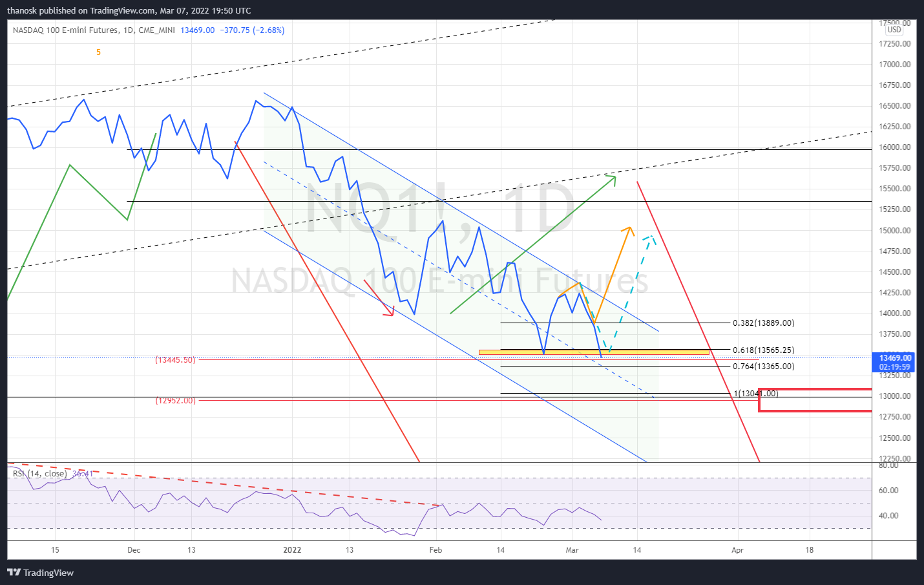Click the 17250.00 price axis label

tap(895, 44)
